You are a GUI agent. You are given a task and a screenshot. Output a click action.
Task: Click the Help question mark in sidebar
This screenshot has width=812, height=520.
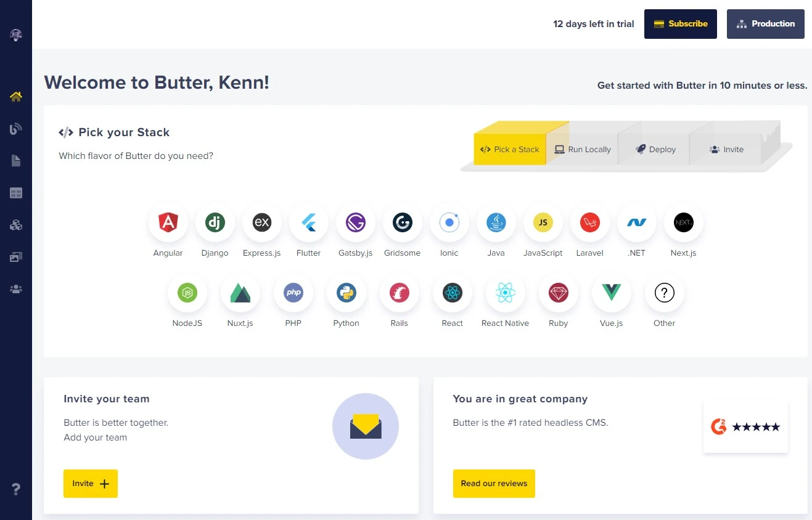point(16,489)
